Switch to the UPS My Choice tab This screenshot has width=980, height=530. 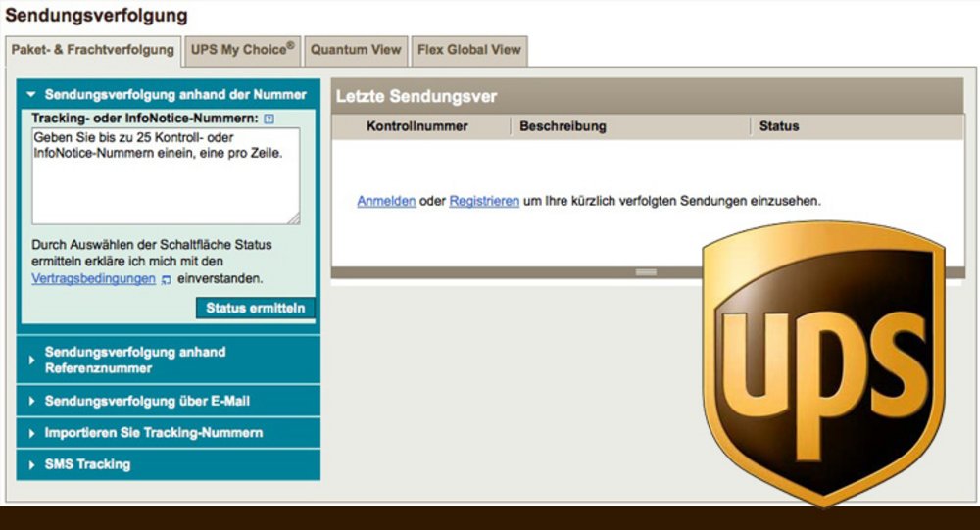[x=242, y=50]
